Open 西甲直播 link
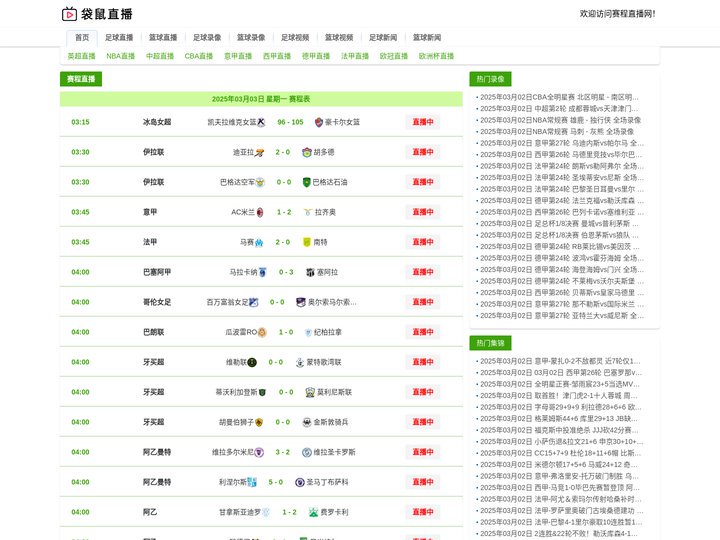720x540 pixels. pyautogui.click(x=277, y=56)
